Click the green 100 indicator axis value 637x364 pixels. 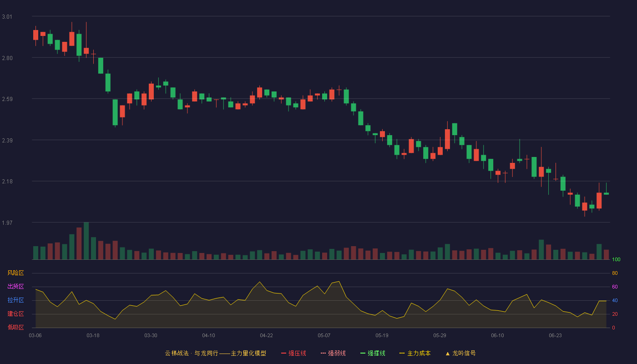tap(616, 260)
